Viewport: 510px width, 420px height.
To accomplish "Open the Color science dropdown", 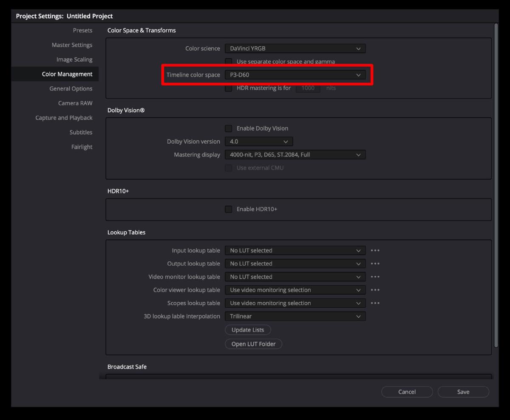I will 295,48.
